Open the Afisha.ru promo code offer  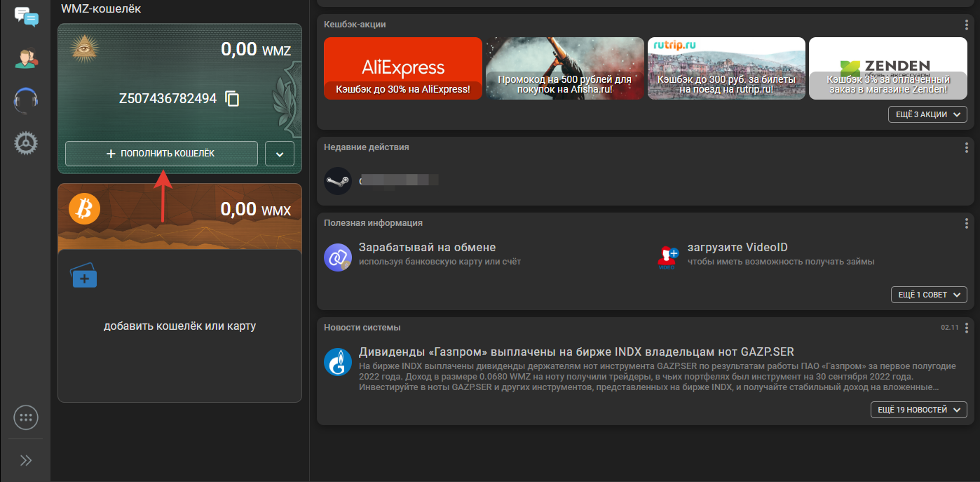(564, 68)
